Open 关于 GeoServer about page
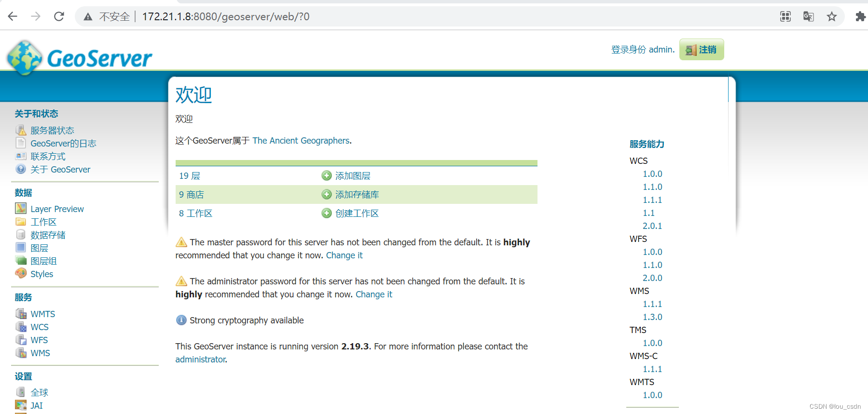Screen dimensions: 868x414 60,169
